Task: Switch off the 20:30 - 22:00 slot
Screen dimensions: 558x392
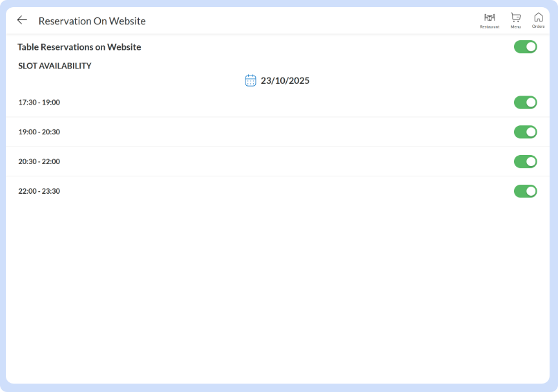Action: tap(525, 161)
